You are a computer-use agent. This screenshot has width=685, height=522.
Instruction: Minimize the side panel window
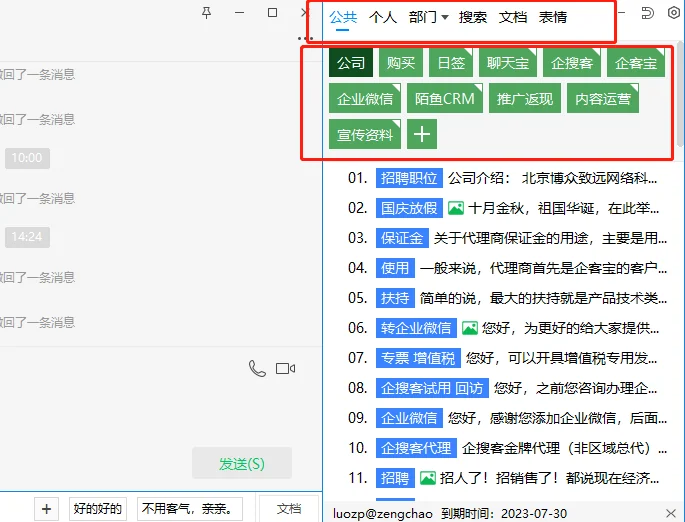pos(621,13)
